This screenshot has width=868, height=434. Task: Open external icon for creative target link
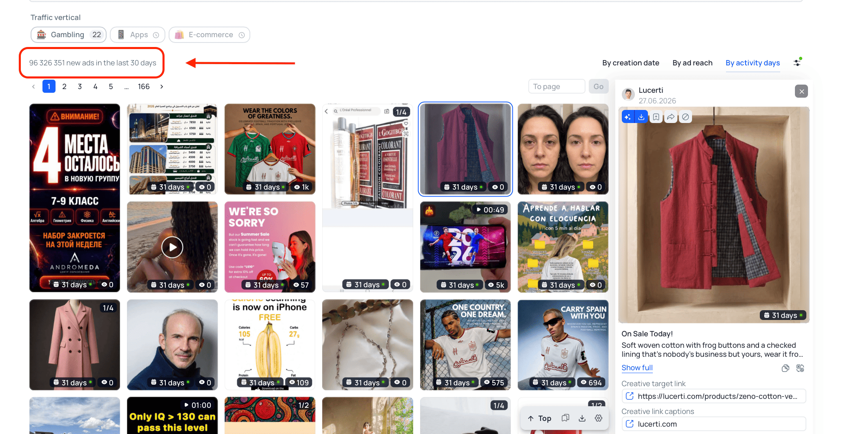tap(630, 396)
